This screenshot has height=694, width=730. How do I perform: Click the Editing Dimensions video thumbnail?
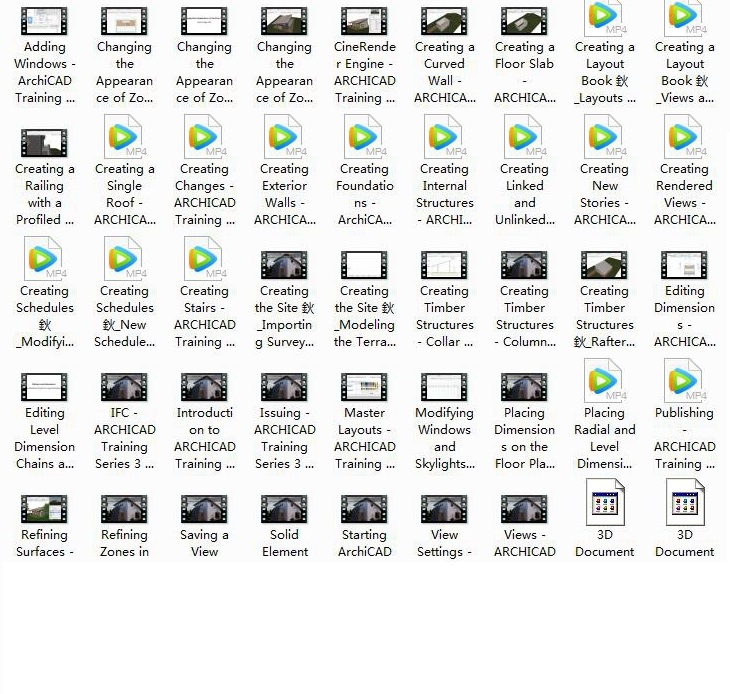coord(684,265)
